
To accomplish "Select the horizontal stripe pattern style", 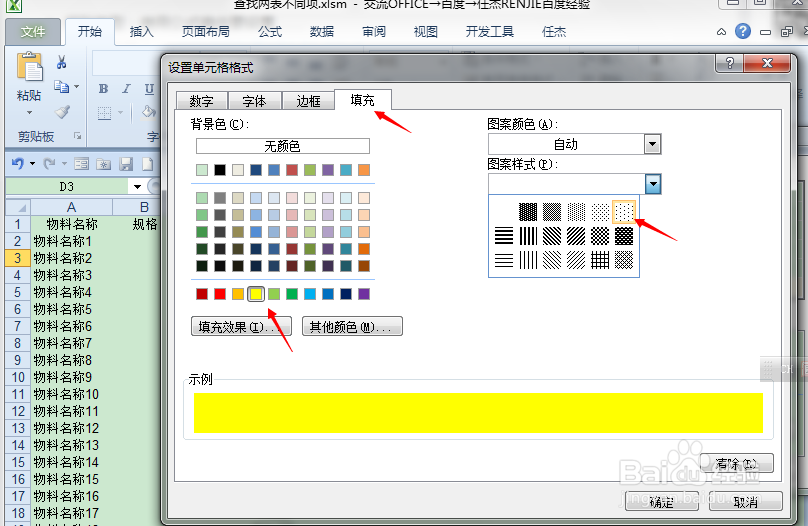I will coord(504,236).
